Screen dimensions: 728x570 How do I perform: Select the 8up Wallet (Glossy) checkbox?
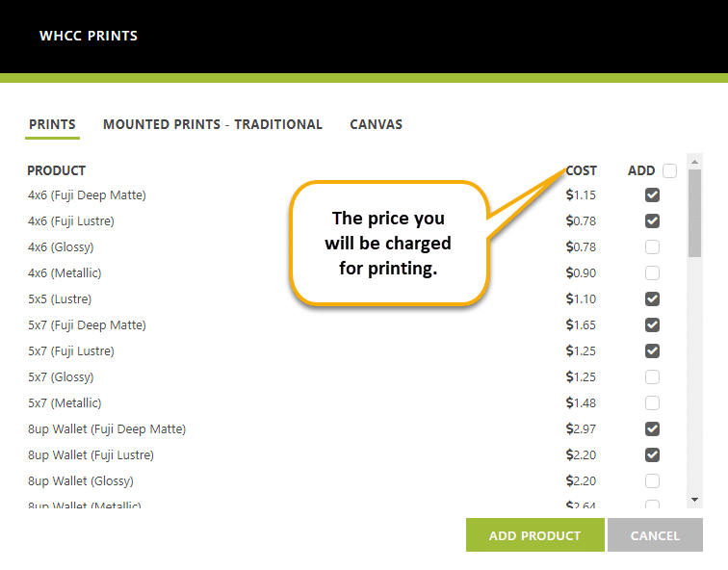[x=652, y=480]
